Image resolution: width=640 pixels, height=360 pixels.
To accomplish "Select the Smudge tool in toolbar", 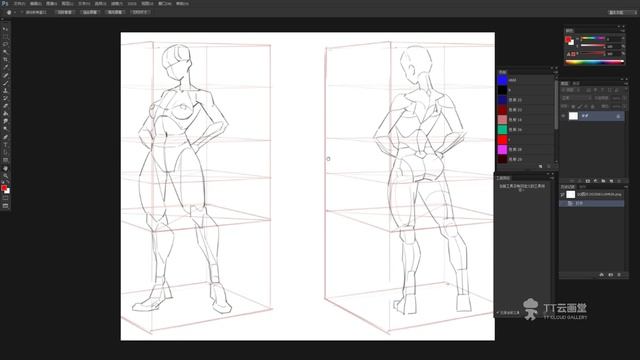I will [x=5, y=122].
